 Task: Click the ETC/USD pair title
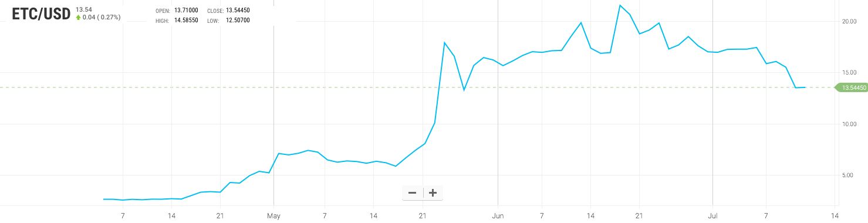point(42,15)
